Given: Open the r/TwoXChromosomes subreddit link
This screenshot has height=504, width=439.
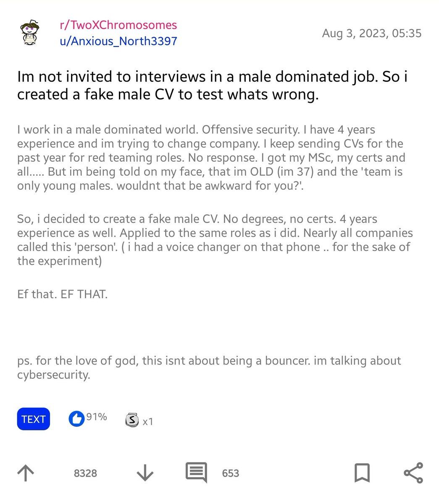Looking at the screenshot, I should point(118,25).
